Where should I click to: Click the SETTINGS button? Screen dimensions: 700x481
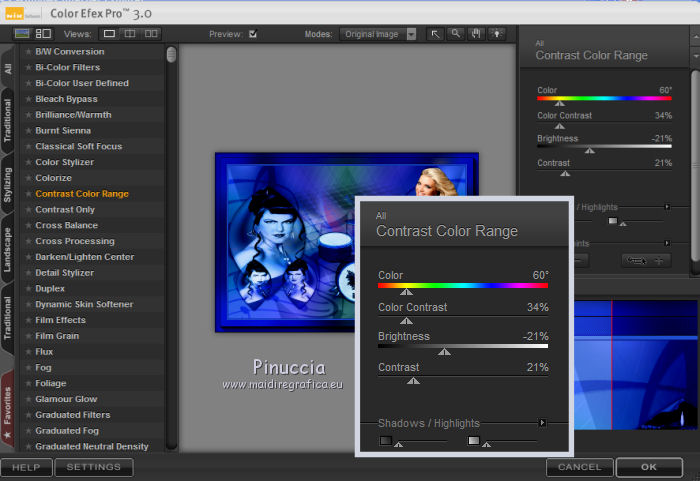94,467
